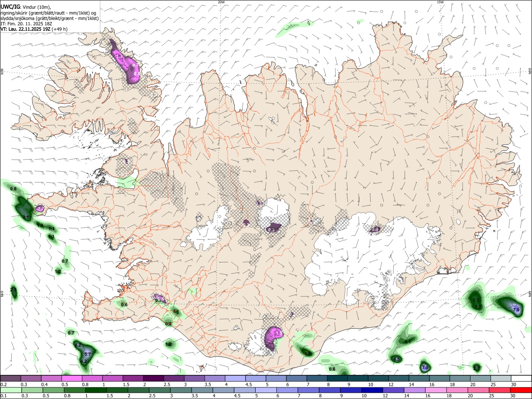Pick the 0.1 pale green swatch, lower legend row
The width and height of the screenshot is (532, 399).
[x=10, y=390]
